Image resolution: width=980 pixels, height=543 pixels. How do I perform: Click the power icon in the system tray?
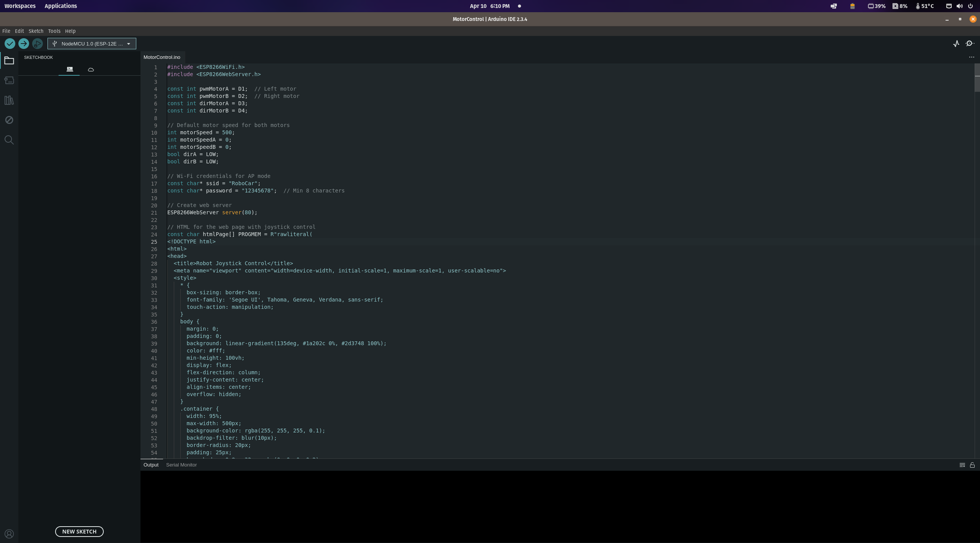click(971, 6)
